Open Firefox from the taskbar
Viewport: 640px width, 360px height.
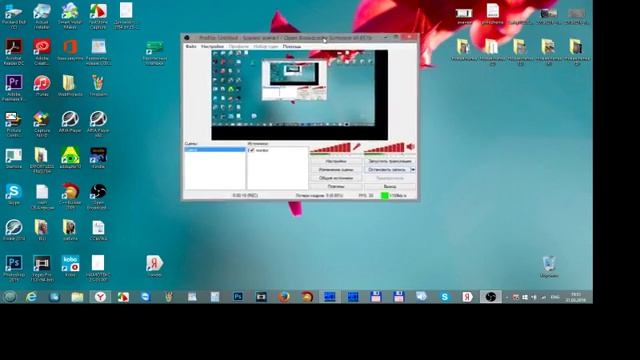pos(284,297)
